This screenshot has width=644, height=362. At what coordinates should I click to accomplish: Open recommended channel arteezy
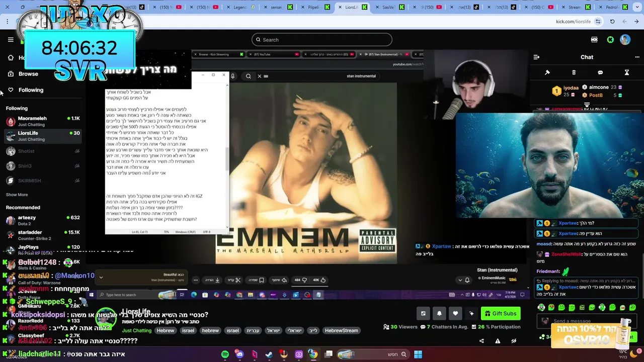(x=43, y=220)
